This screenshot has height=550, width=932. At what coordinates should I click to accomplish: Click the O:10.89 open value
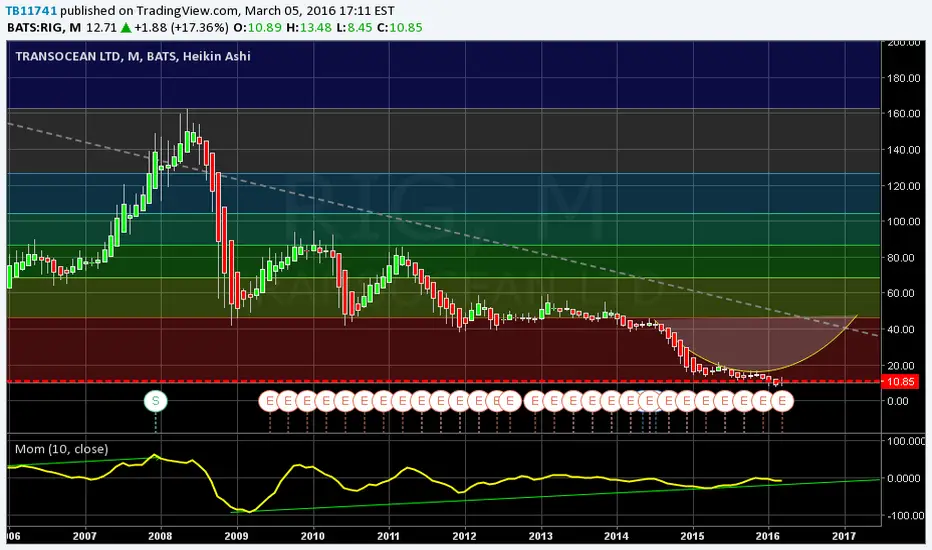[256, 27]
